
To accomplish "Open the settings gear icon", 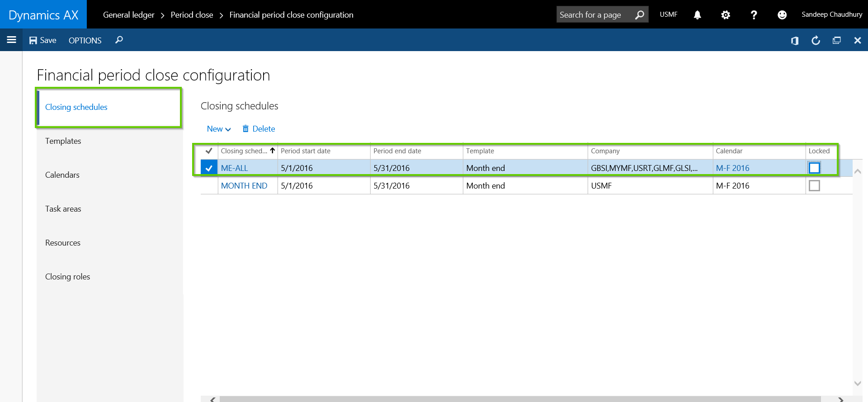I will pyautogui.click(x=725, y=15).
